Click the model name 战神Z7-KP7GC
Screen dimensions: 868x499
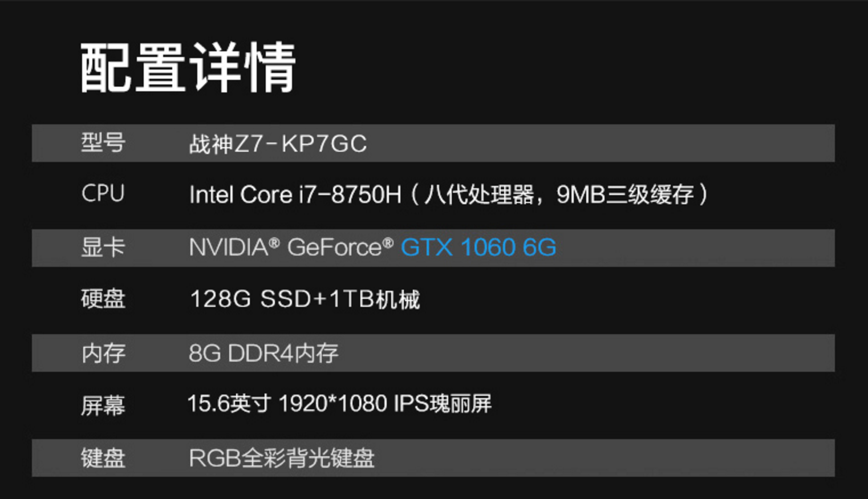(x=278, y=144)
